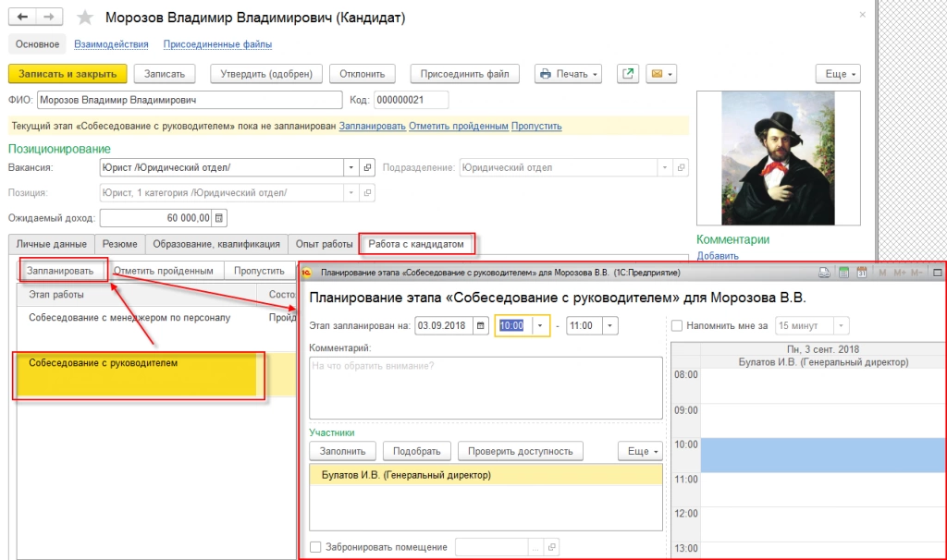Screen dimensions: 947x560
Task: Expand the envelope button dropdown arrow
Action: click(x=670, y=74)
